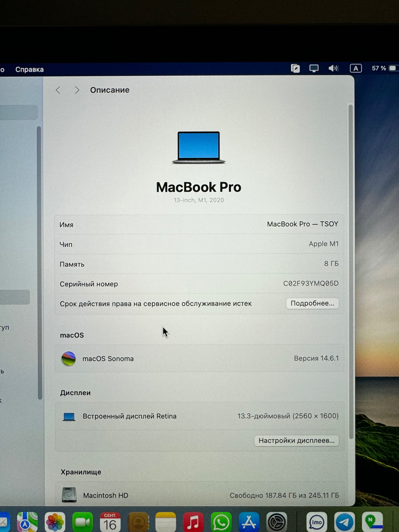
Task: Click Версия 14.6.1 text
Action: tap(316, 358)
